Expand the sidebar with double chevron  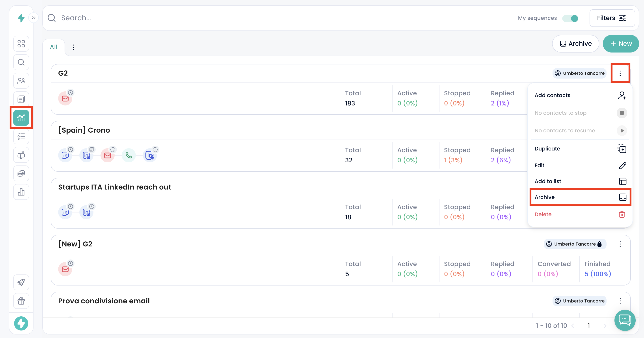34,18
